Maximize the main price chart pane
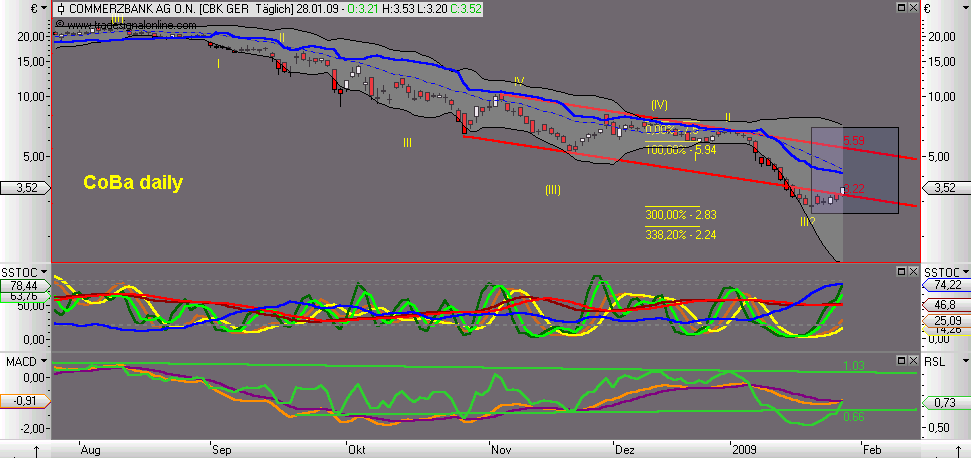The width and height of the screenshot is (971, 458). coord(902,7)
